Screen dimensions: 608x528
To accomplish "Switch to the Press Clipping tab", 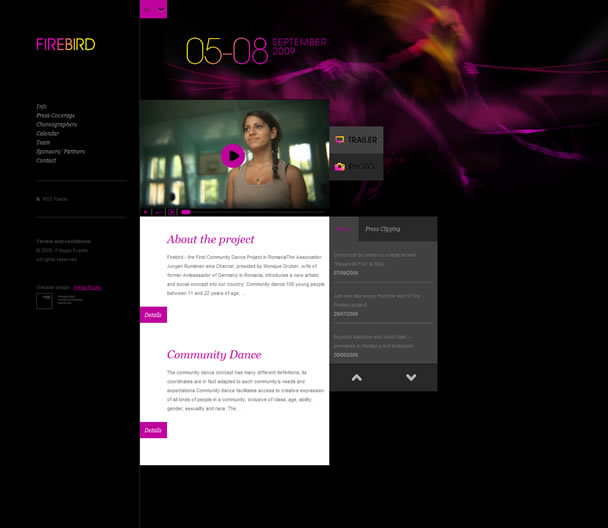I will 383,229.
